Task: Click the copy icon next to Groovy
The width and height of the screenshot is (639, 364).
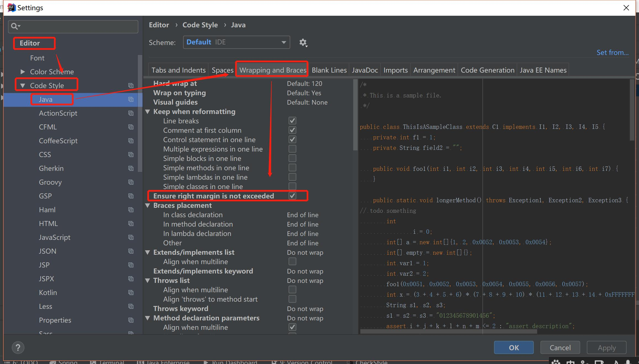Action: click(131, 182)
